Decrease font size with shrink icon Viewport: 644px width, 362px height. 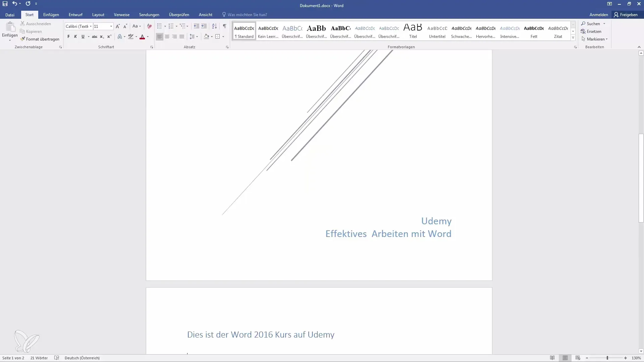click(125, 26)
